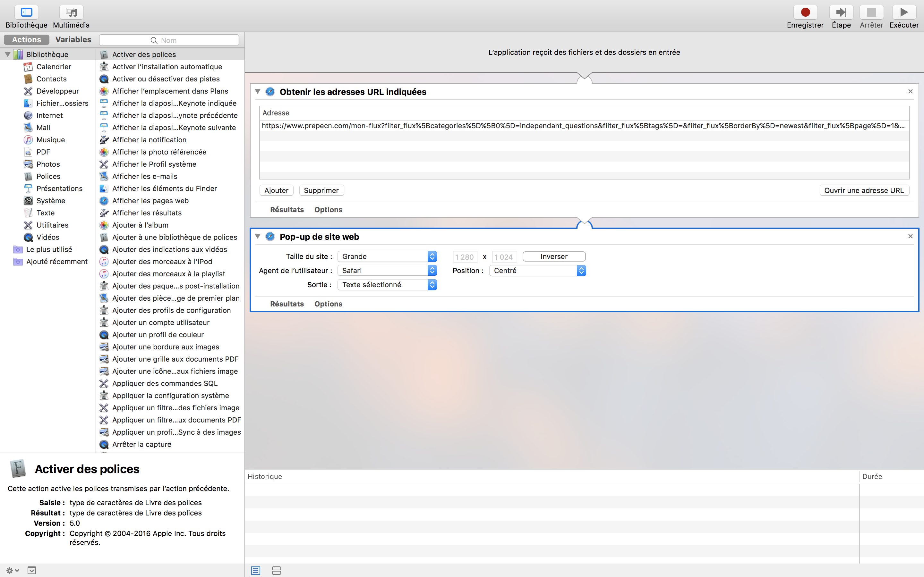Switch to the Variables tab
Image resolution: width=924 pixels, height=577 pixels.
[73, 39]
